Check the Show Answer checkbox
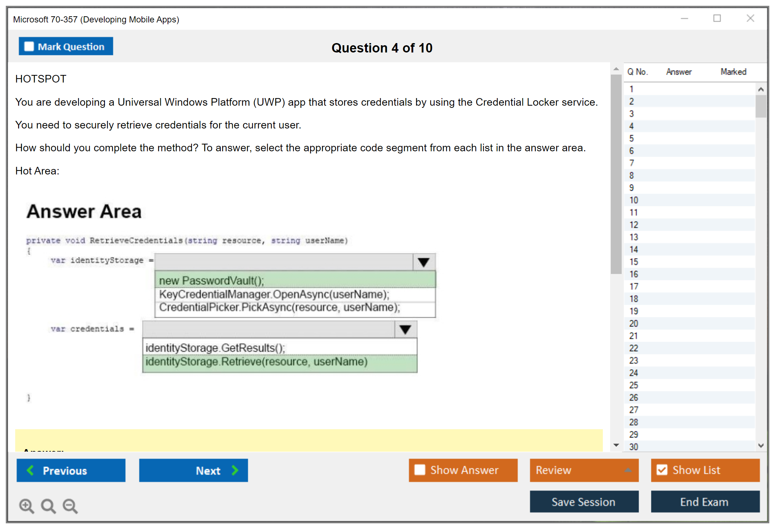The height and width of the screenshot is (532, 778). 420,470
